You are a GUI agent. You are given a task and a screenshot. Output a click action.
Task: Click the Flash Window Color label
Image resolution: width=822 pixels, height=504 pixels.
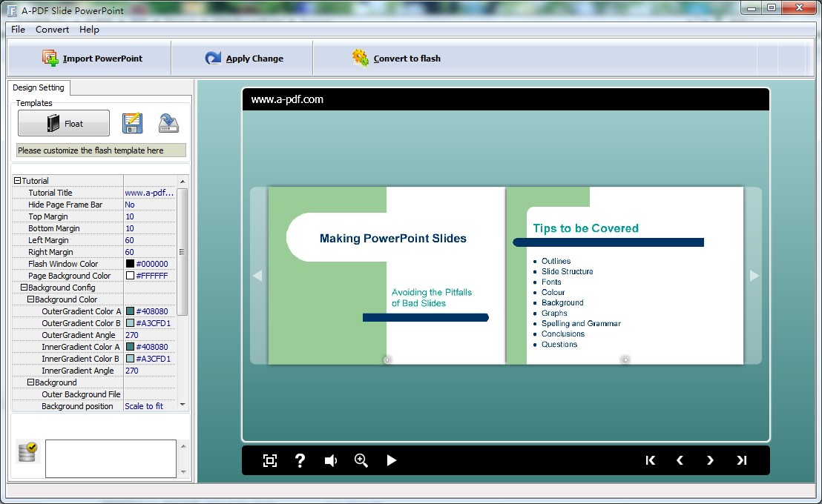pos(63,264)
